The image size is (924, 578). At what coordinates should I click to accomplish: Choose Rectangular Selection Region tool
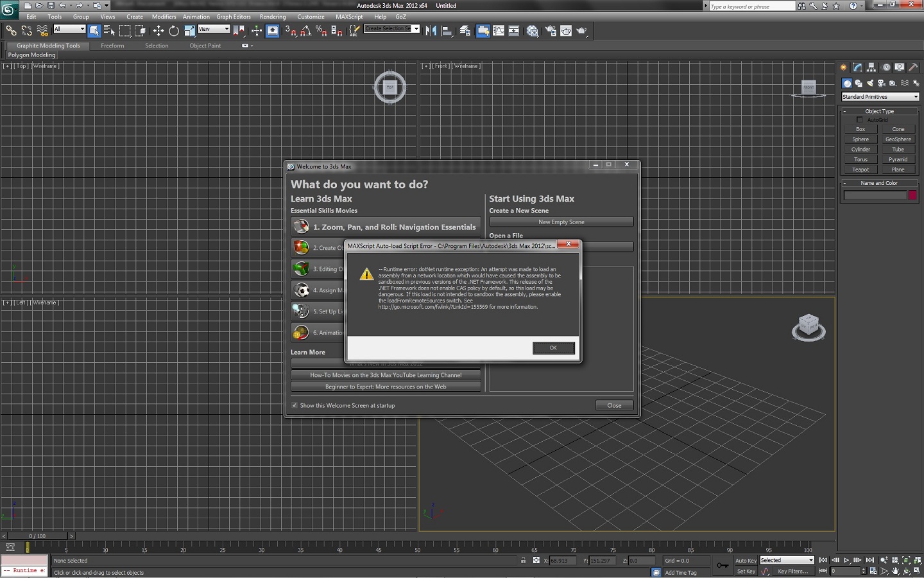click(125, 30)
